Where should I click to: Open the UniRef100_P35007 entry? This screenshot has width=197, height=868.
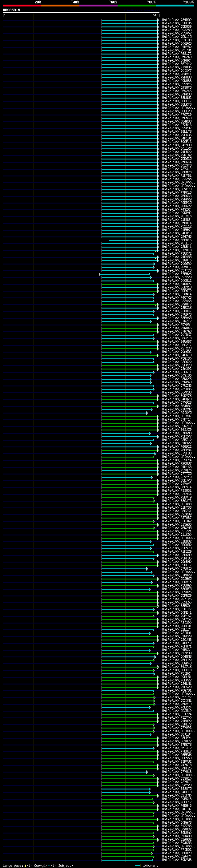coord(176,33)
